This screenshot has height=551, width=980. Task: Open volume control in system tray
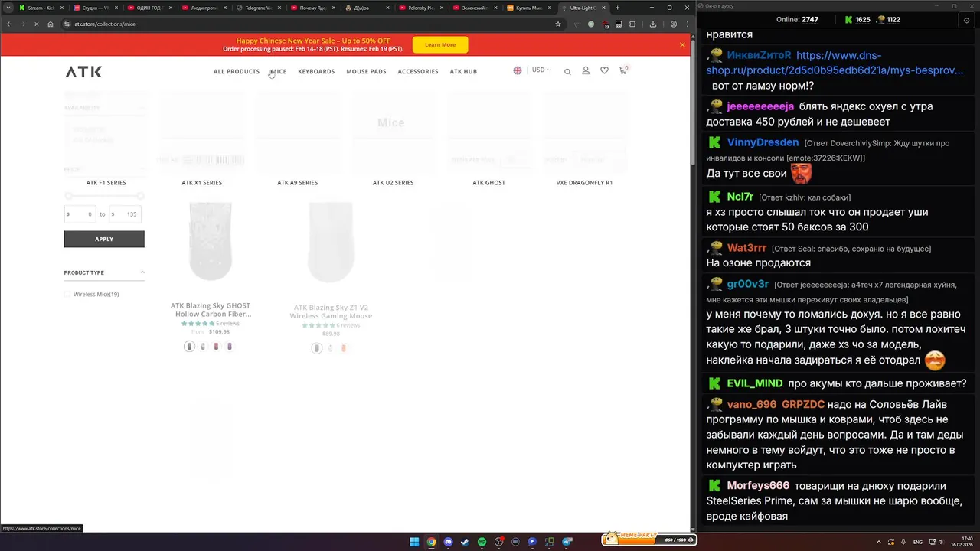click(x=942, y=542)
